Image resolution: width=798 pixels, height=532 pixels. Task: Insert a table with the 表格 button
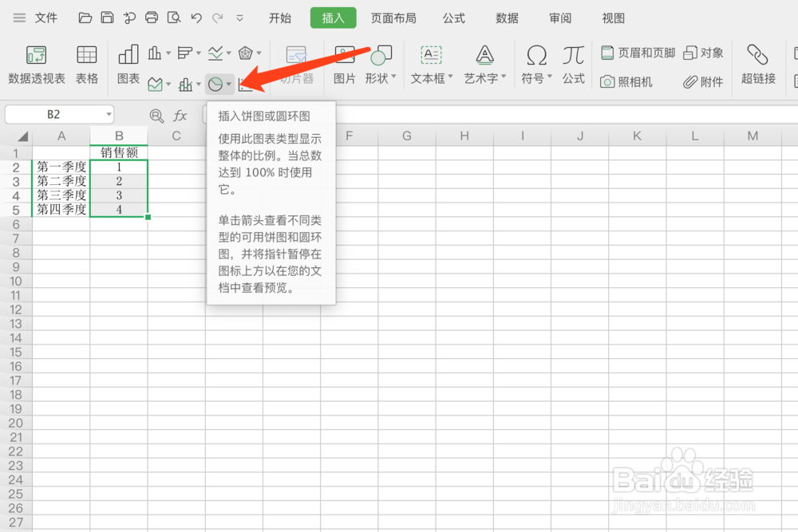[86, 65]
